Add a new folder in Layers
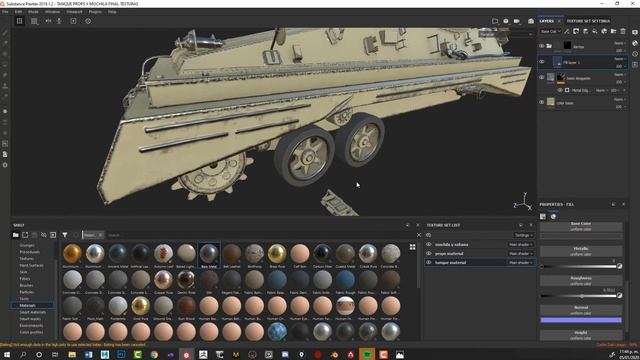The image size is (640, 360). [613, 31]
